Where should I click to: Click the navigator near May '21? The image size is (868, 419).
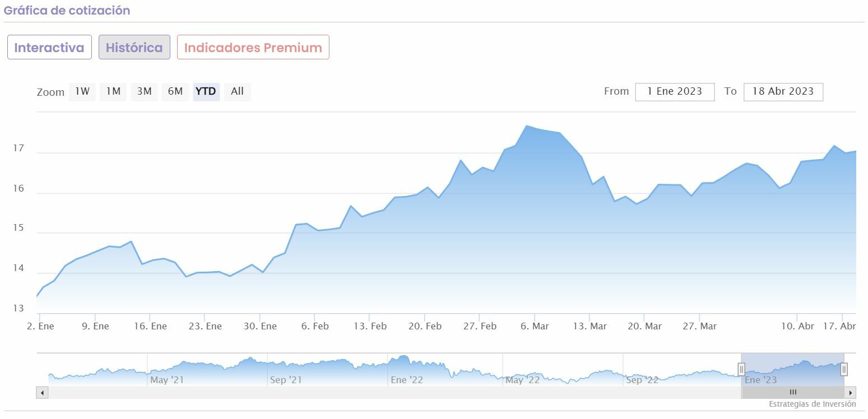coord(167,373)
